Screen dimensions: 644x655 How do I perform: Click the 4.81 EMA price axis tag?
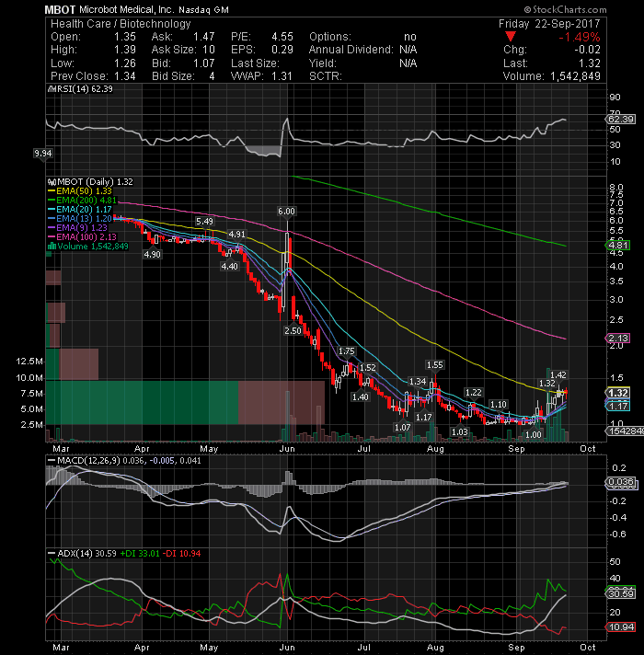pos(618,246)
